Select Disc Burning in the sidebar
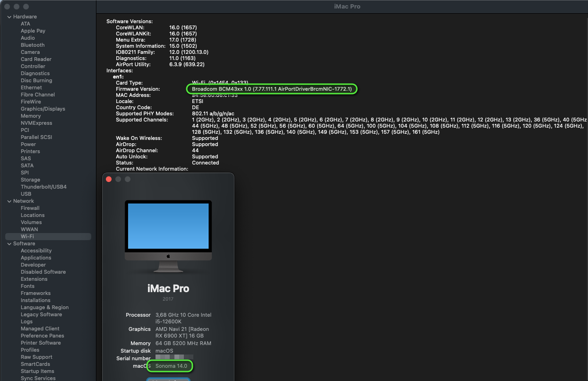The image size is (588, 381). (36, 80)
